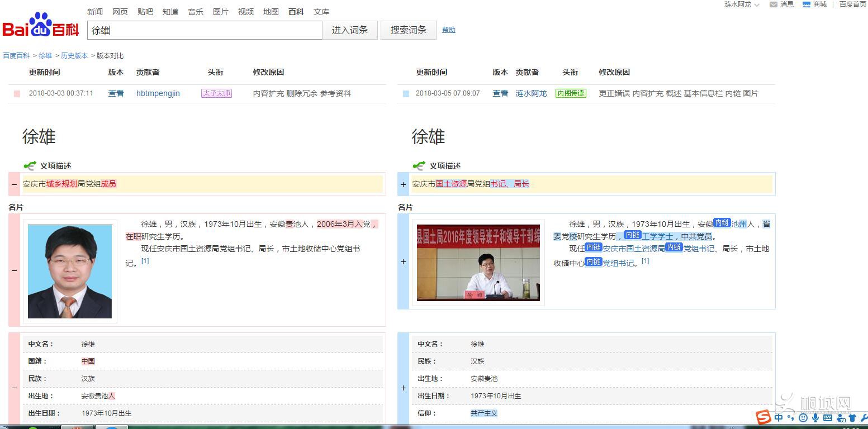Click the highlighted 中国 nationality value
This screenshot has width=868, height=429.
88,361
